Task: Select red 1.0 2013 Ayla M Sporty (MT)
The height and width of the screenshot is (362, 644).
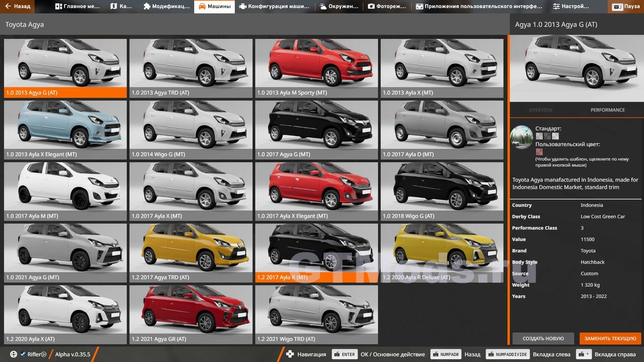Action: pos(316,68)
